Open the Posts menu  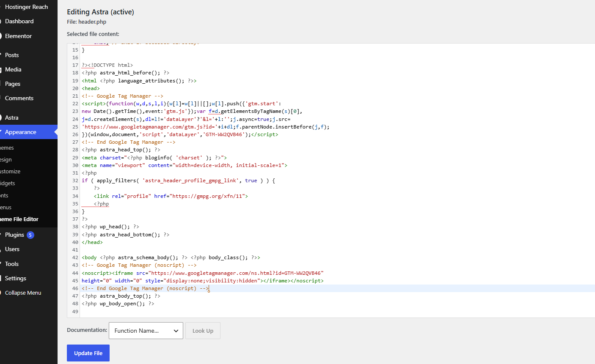point(12,55)
